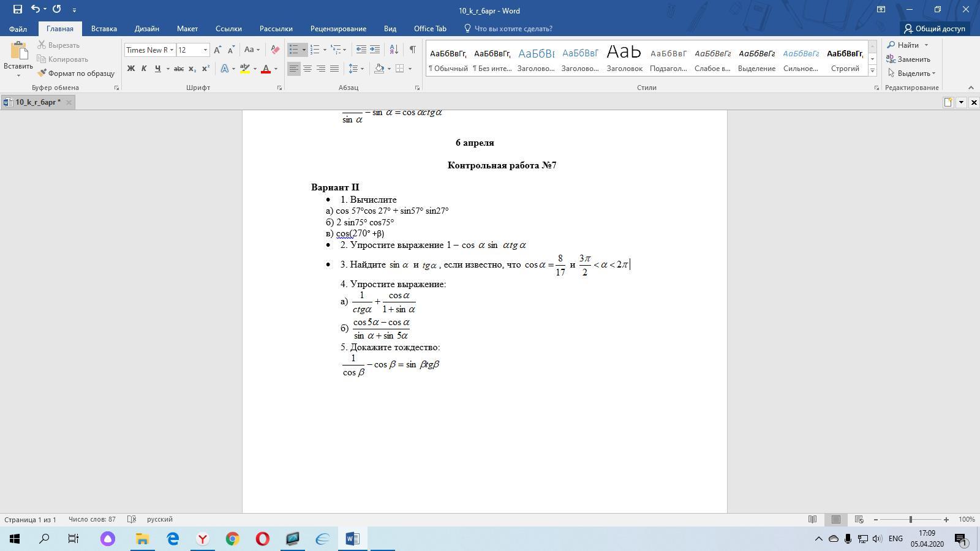
Task: Expand the borders dropdown arrow
Action: tap(410, 69)
